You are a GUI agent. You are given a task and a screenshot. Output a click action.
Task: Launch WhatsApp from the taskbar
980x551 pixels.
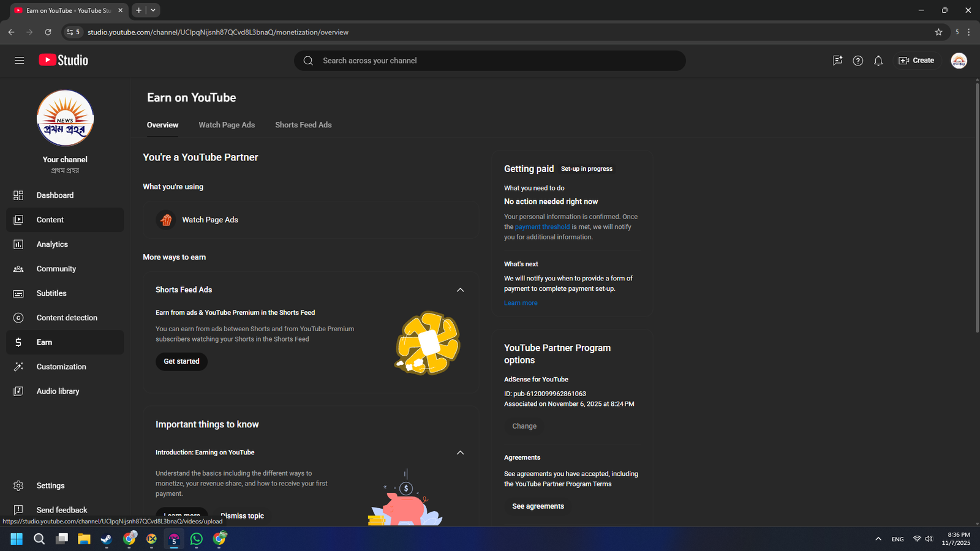coord(197,539)
